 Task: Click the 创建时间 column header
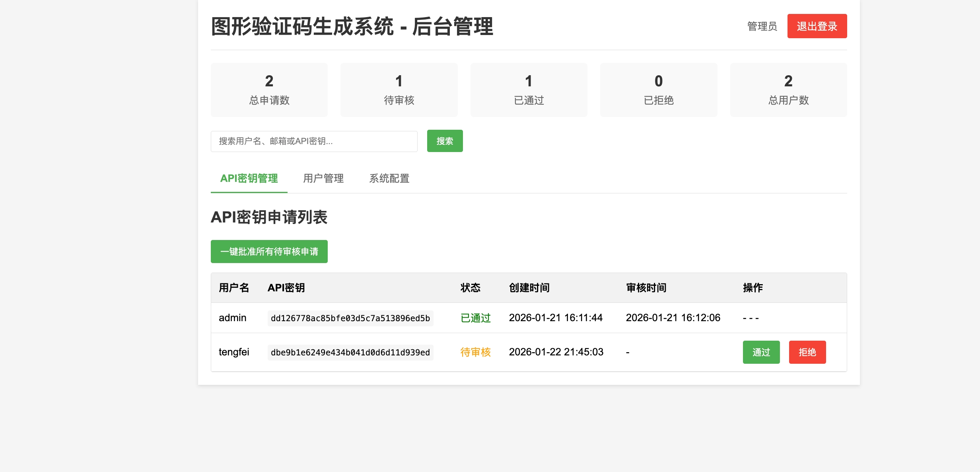tap(529, 288)
